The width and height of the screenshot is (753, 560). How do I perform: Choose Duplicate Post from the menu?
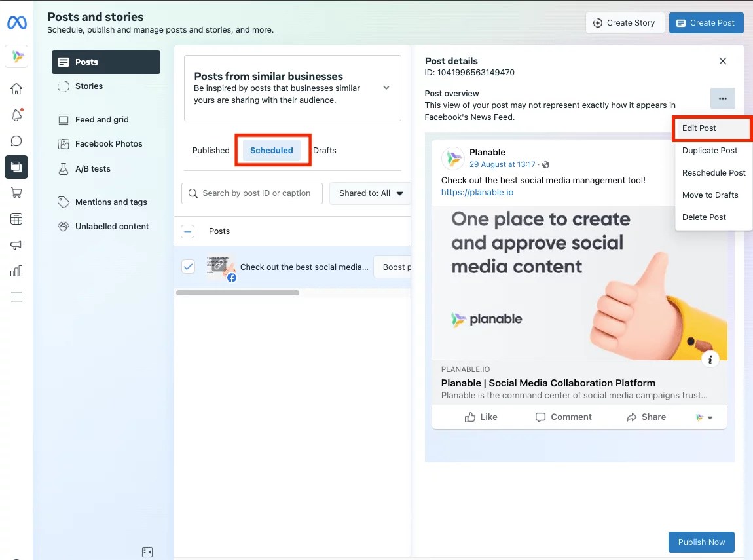[710, 150]
